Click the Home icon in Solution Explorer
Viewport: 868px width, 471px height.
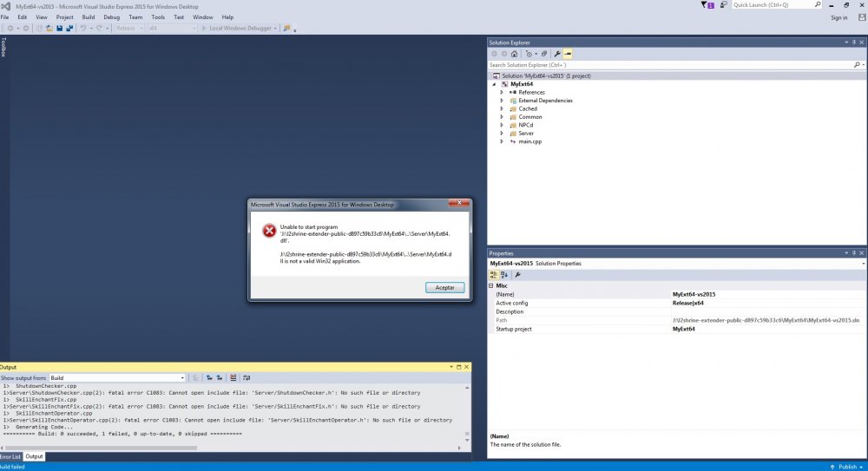514,54
